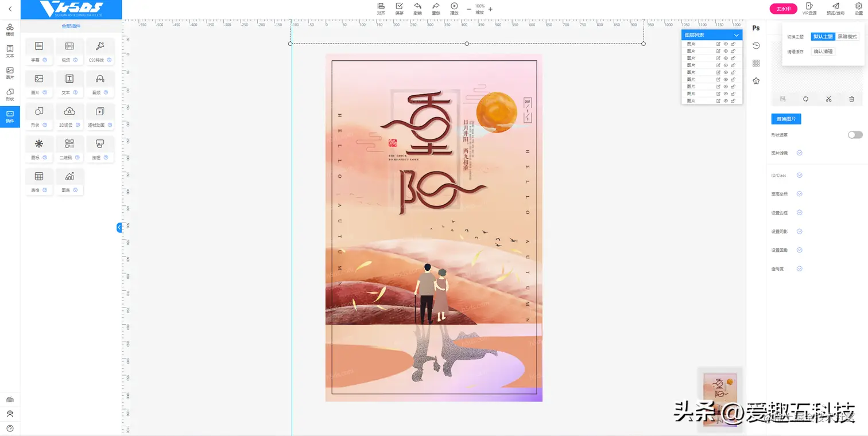Open help for the 图表 plugin
The image size is (868, 436).
point(75,190)
